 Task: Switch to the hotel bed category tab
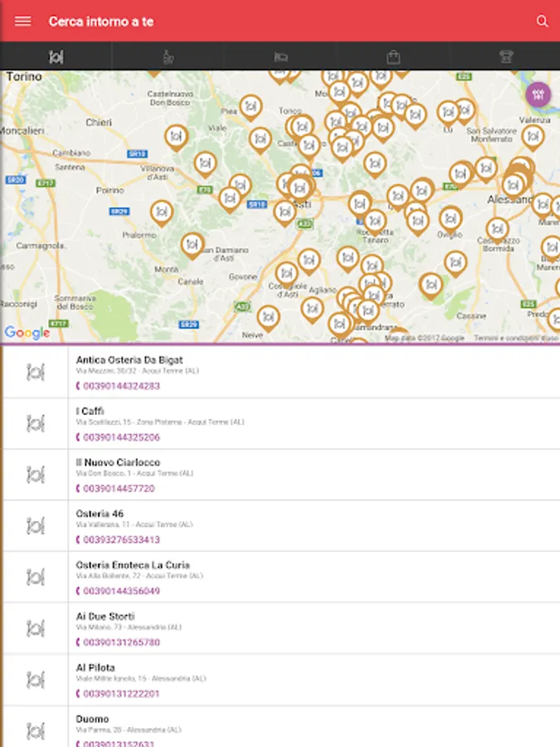coord(280,56)
